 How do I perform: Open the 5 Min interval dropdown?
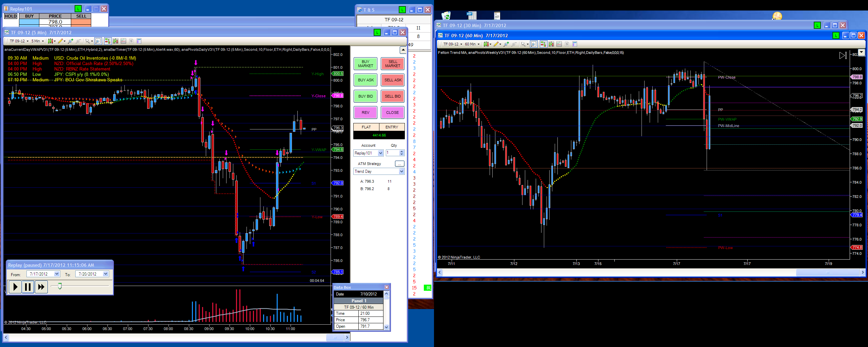[38, 41]
